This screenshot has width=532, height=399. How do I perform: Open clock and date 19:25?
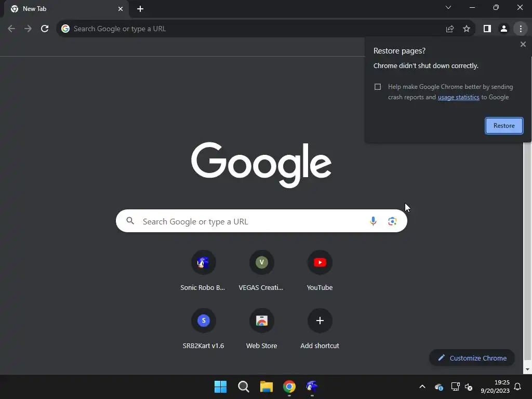pyautogui.click(x=495, y=387)
